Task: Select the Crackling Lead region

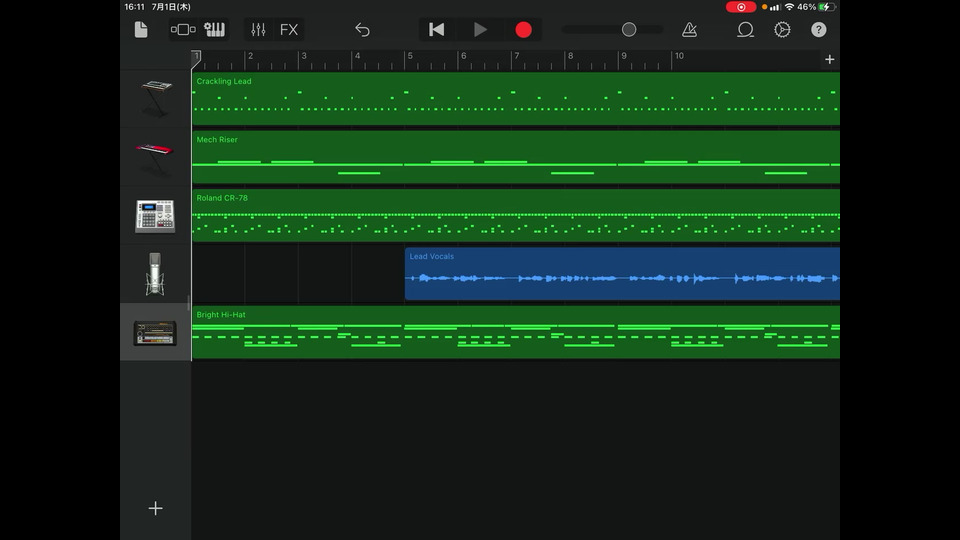Action: [516, 99]
